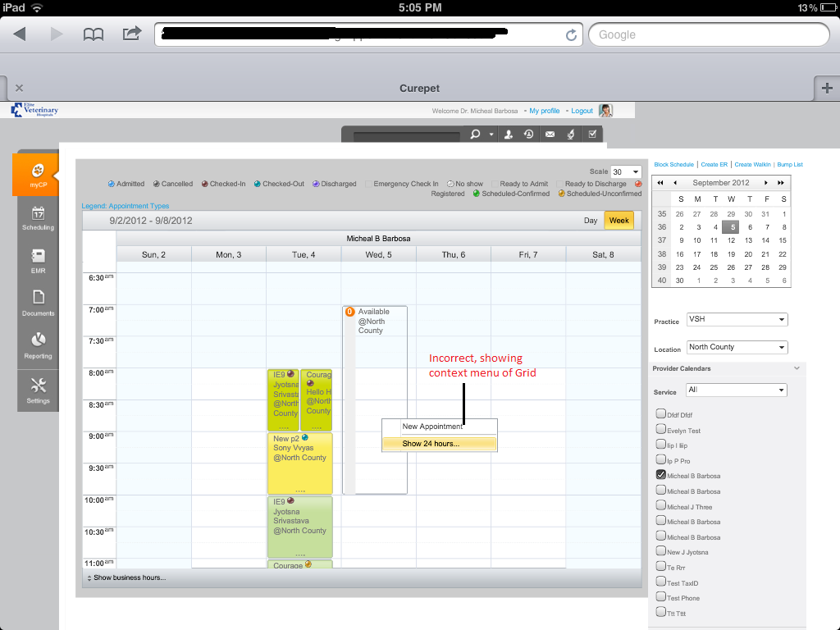Click the microscope lab icon

point(571,134)
